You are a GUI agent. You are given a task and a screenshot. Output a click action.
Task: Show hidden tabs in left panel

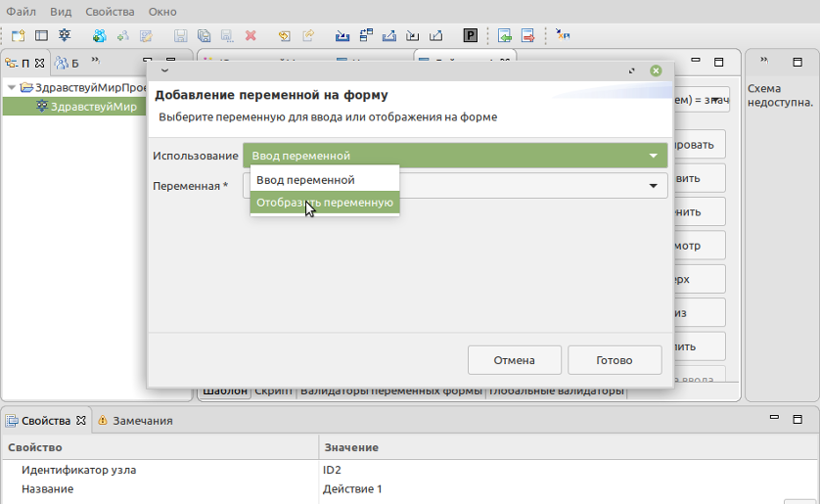pos(96,61)
